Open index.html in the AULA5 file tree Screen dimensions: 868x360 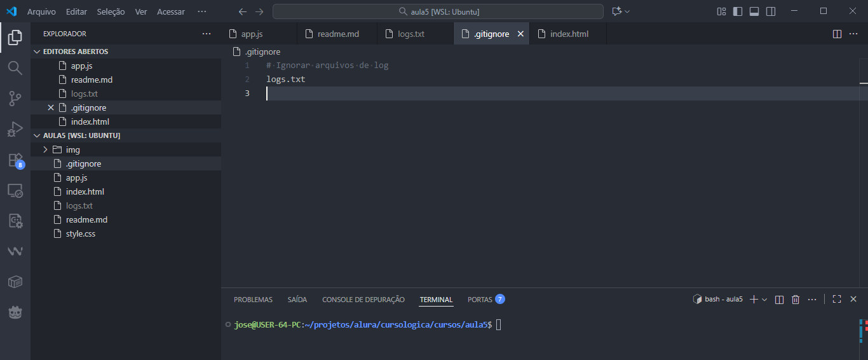126,191
